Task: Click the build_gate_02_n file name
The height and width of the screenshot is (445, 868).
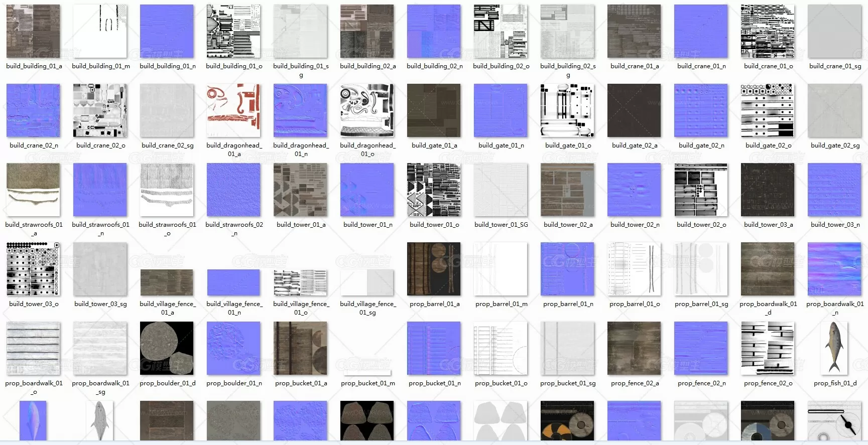Action: tap(701, 145)
